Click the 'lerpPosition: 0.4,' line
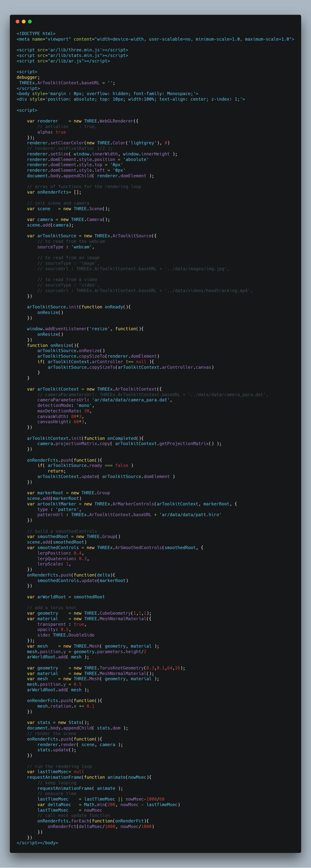The width and height of the screenshot is (311, 868). pyautogui.click(x=61, y=553)
